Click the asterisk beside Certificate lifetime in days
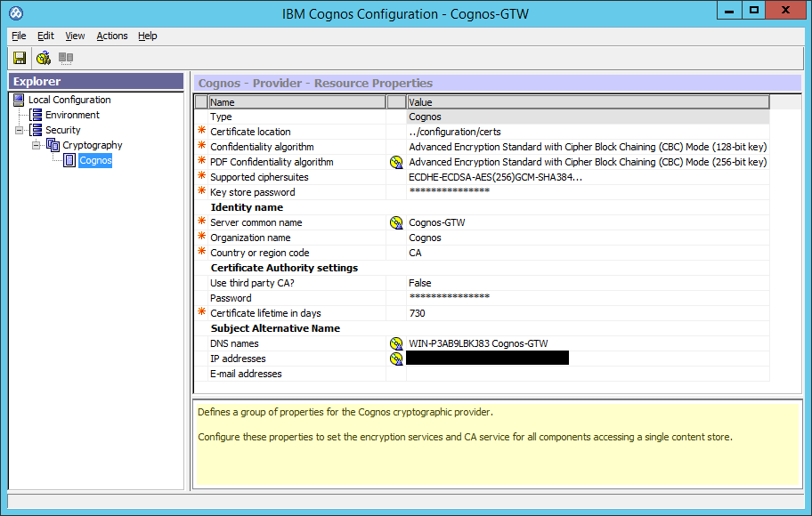812x516 pixels. [x=201, y=311]
